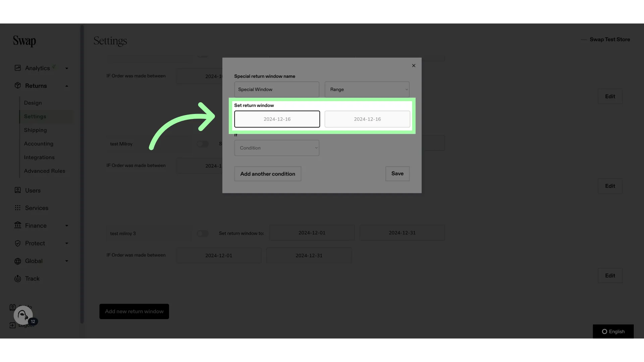Open the chat widget bubble
Screen dimensions: 644x362
tap(23, 315)
